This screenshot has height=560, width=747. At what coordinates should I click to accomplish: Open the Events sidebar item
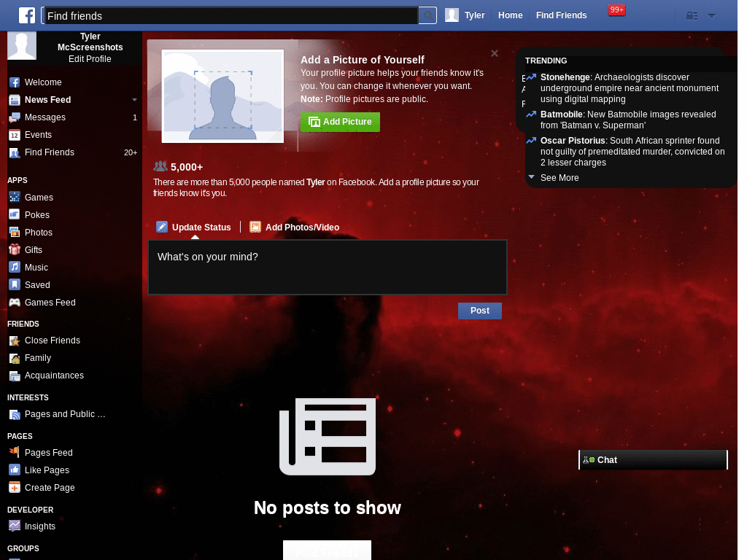click(73, 135)
